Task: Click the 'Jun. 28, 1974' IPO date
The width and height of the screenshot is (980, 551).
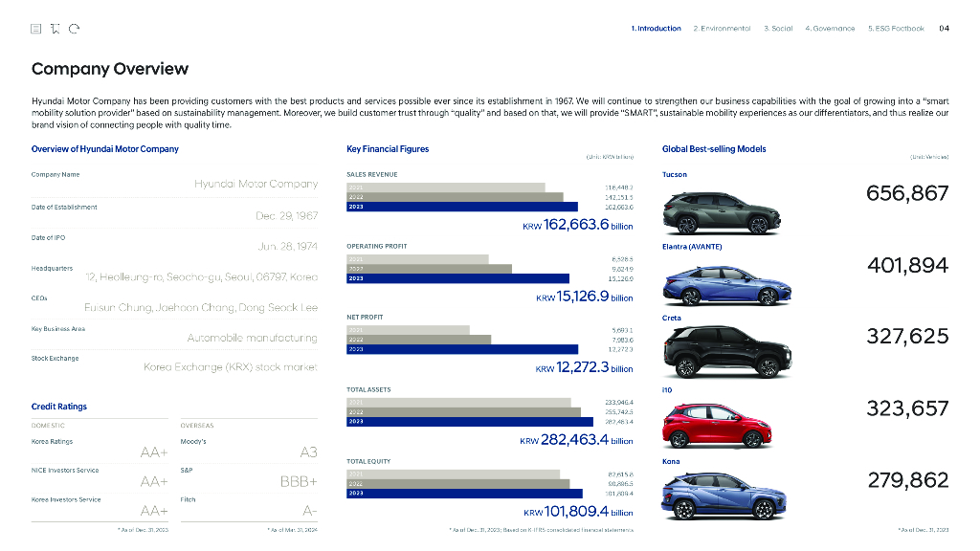Action: click(288, 246)
